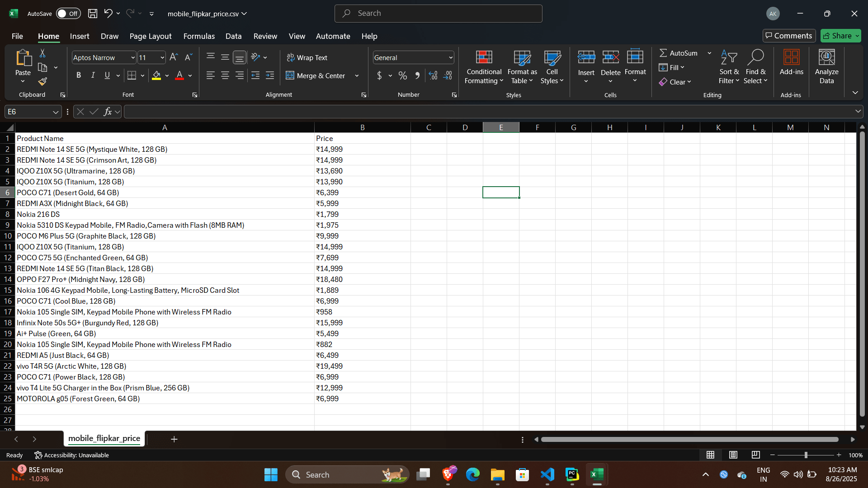Switch to the Formulas tab
868x488 pixels.
199,36
